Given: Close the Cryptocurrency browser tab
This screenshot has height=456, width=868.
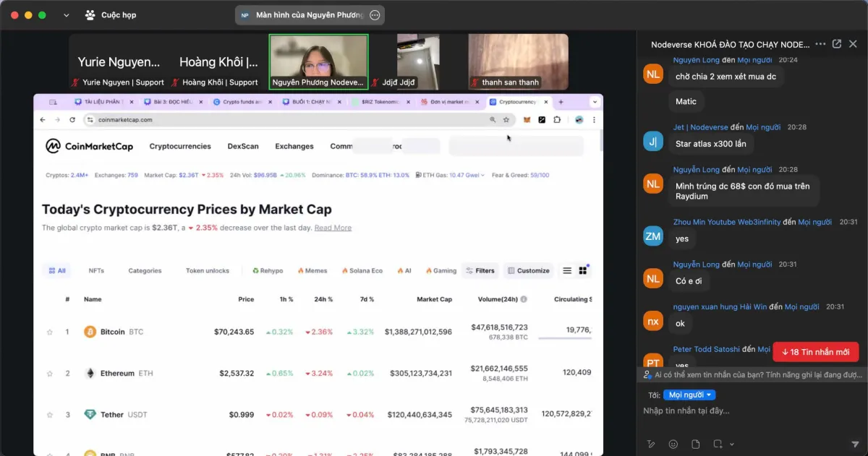Looking at the screenshot, I should tap(545, 102).
